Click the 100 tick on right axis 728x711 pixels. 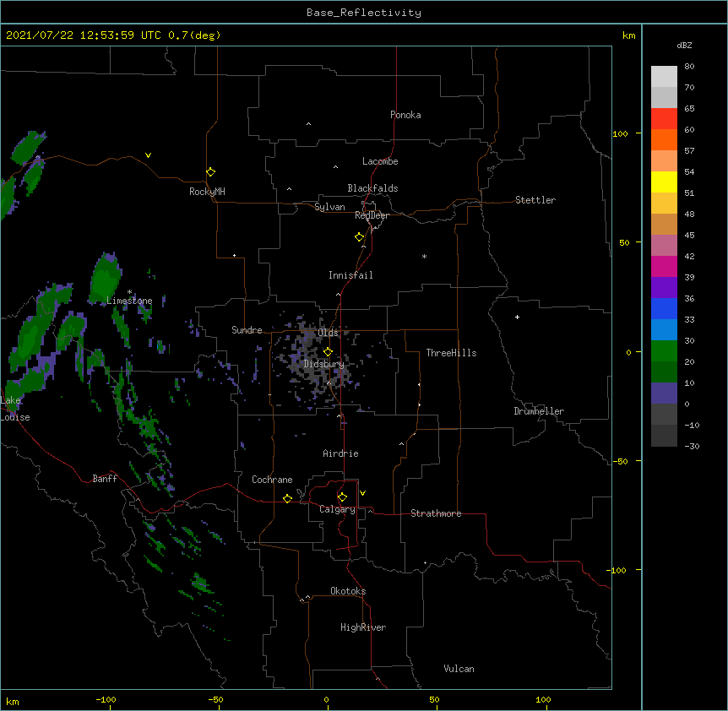click(620, 133)
